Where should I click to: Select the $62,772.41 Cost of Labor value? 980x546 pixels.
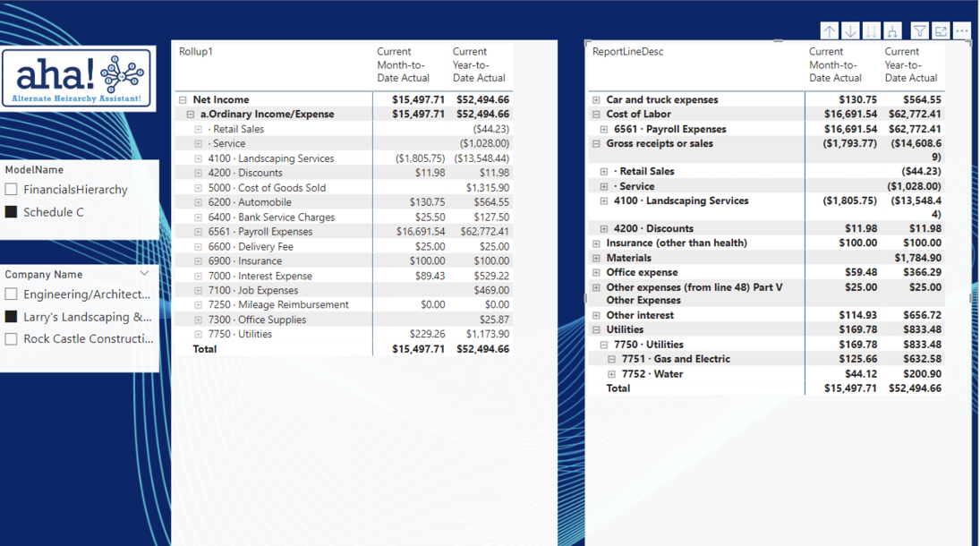tap(915, 115)
